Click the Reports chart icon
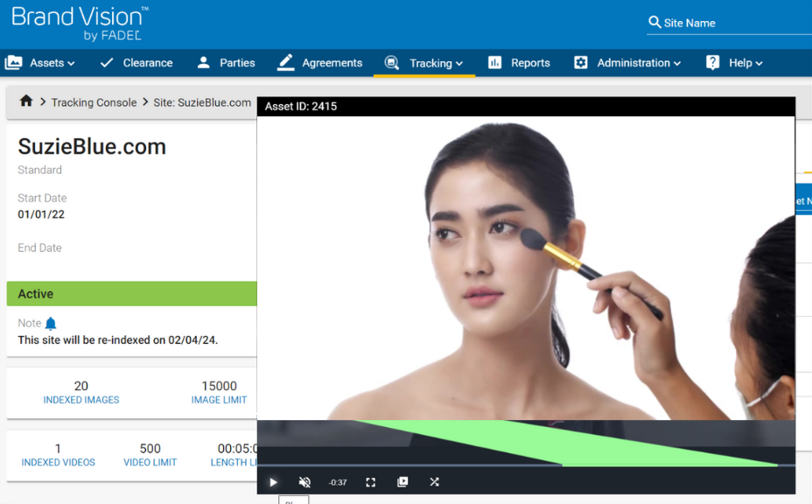812x504 pixels. 494,63
